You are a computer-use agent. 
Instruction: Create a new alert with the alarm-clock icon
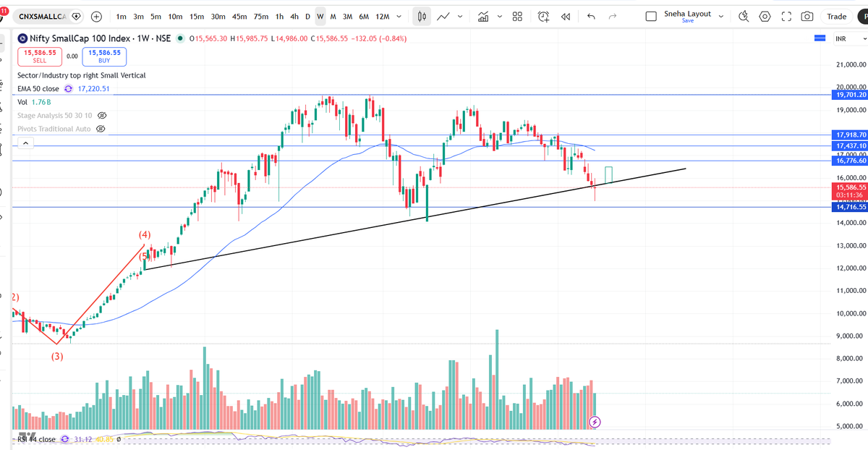click(x=542, y=15)
